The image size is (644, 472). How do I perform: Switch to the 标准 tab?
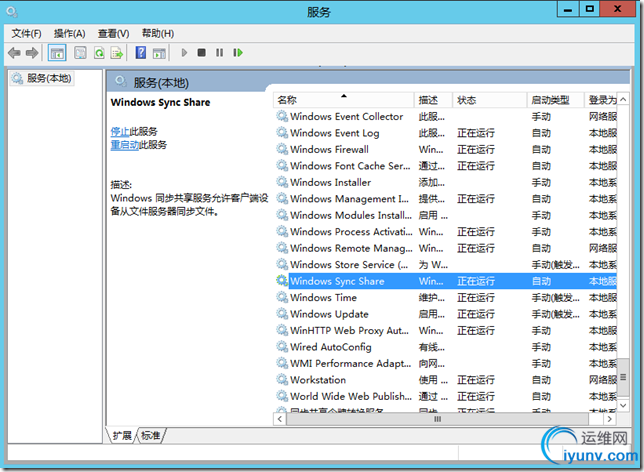click(150, 435)
